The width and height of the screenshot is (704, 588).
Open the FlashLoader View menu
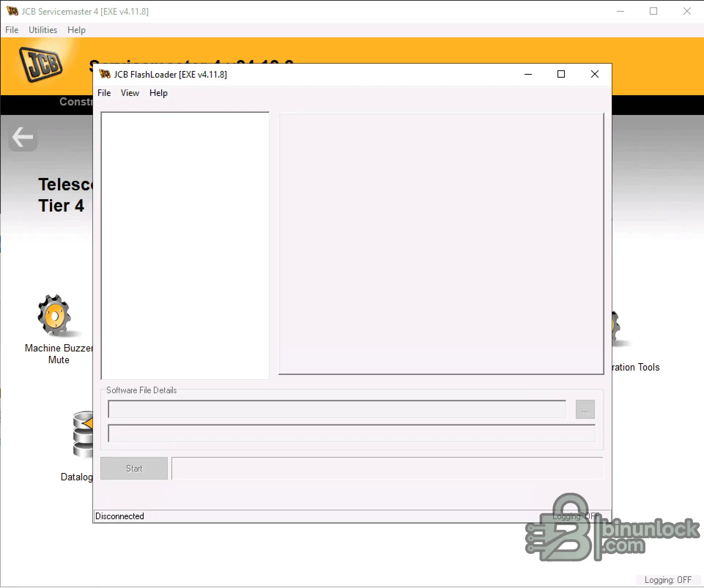coord(130,93)
